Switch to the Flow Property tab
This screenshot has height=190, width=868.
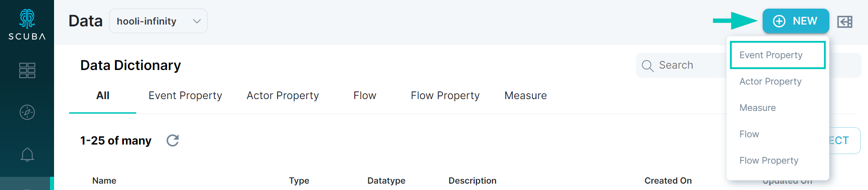point(445,95)
